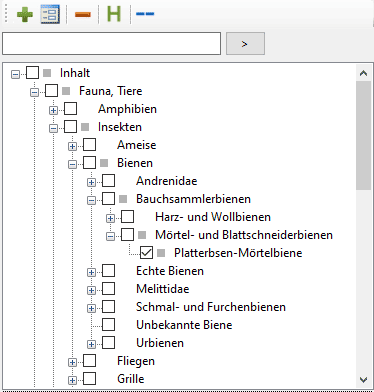Collapse the Bauchsammlerbienen node
Image resolution: width=374 pixels, height=392 pixels.
click(91, 200)
